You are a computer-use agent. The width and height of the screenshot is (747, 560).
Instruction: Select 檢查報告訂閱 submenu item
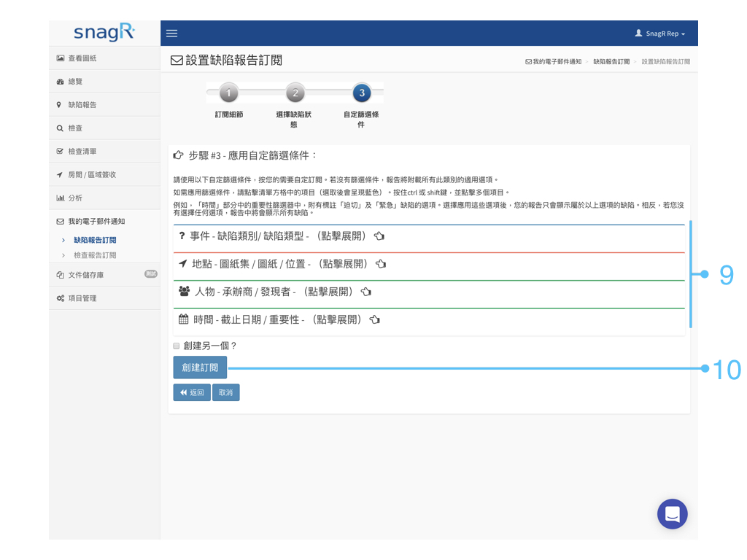click(95, 255)
